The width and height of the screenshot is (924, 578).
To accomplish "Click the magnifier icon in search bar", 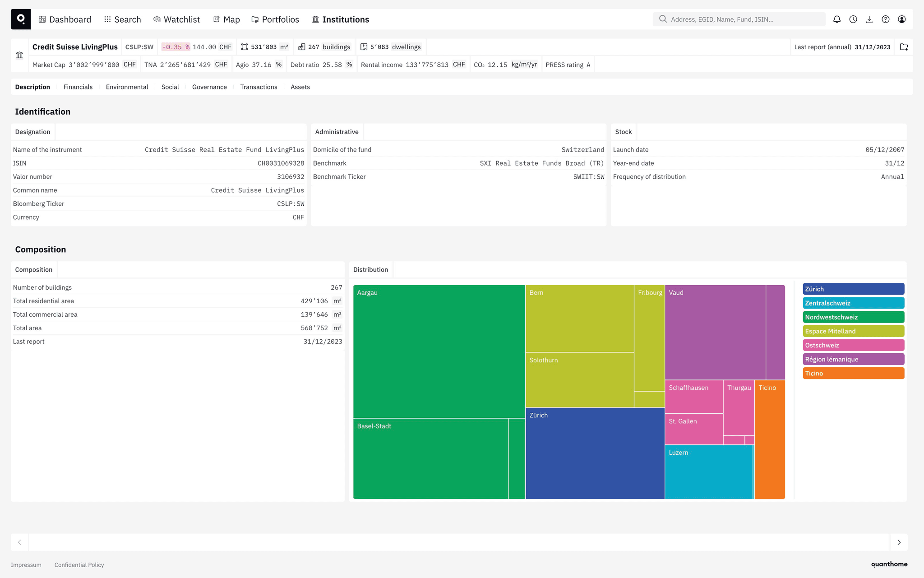I will (663, 19).
